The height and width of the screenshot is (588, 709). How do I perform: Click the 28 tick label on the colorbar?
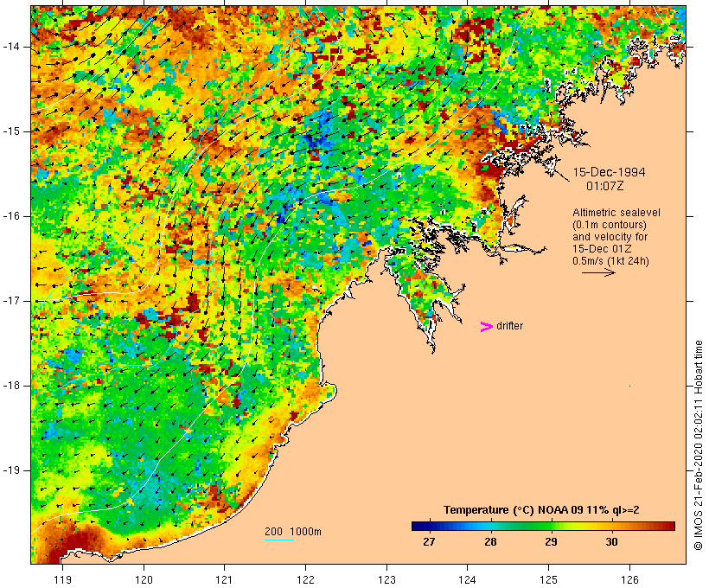(x=490, y=541)
